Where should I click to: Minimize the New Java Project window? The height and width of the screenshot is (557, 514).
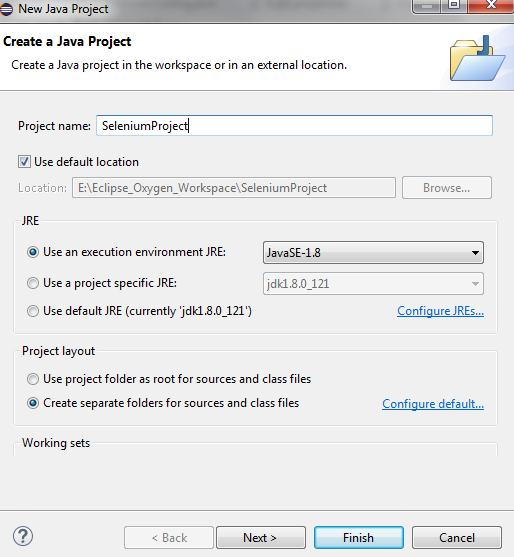tap(427, 6)
